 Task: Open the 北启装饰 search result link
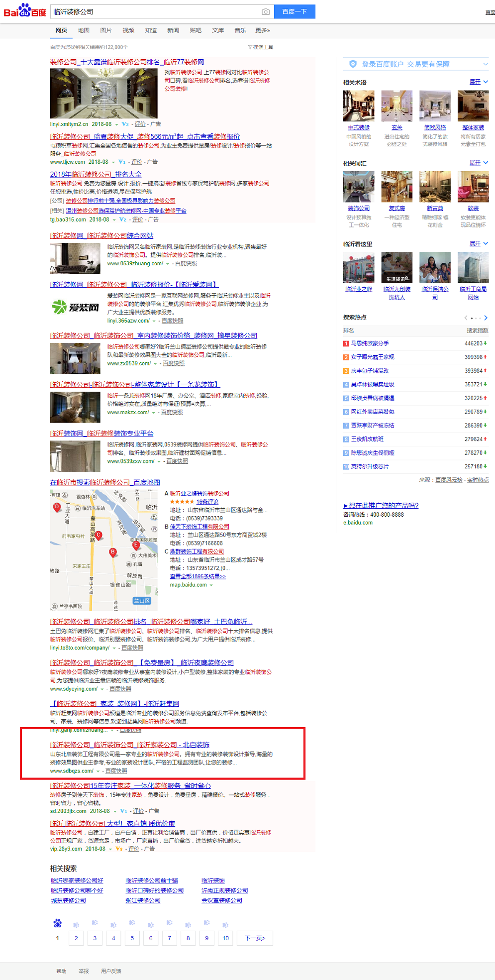[x=129, y=745]
